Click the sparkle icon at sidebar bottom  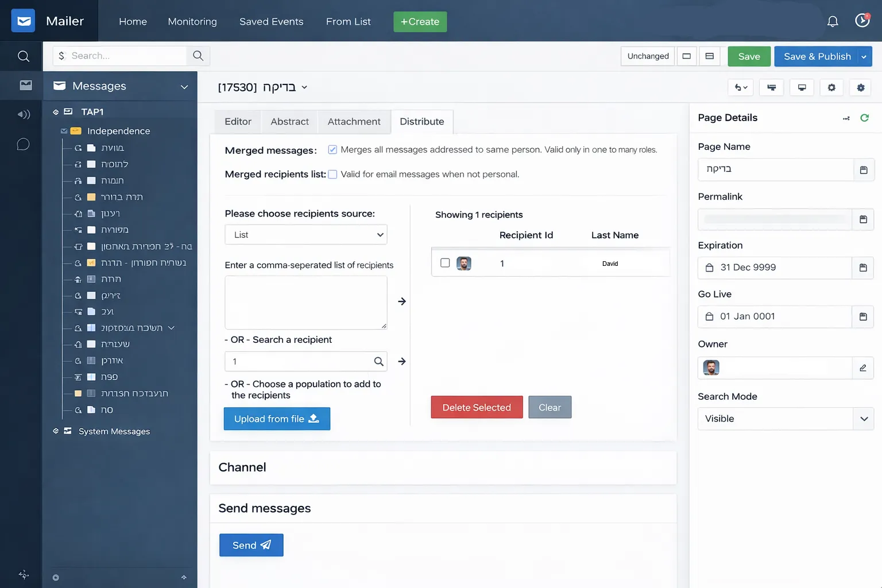point(24,574)
